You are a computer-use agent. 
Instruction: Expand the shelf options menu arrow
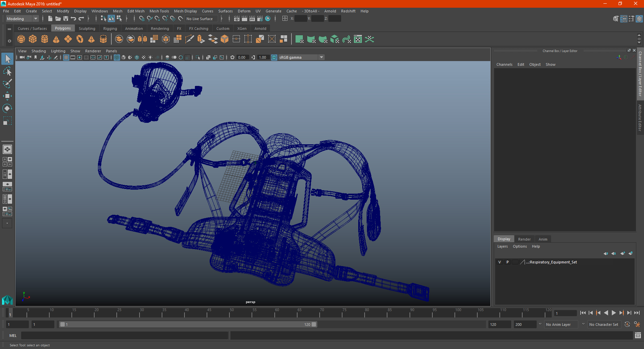point(9,29)
